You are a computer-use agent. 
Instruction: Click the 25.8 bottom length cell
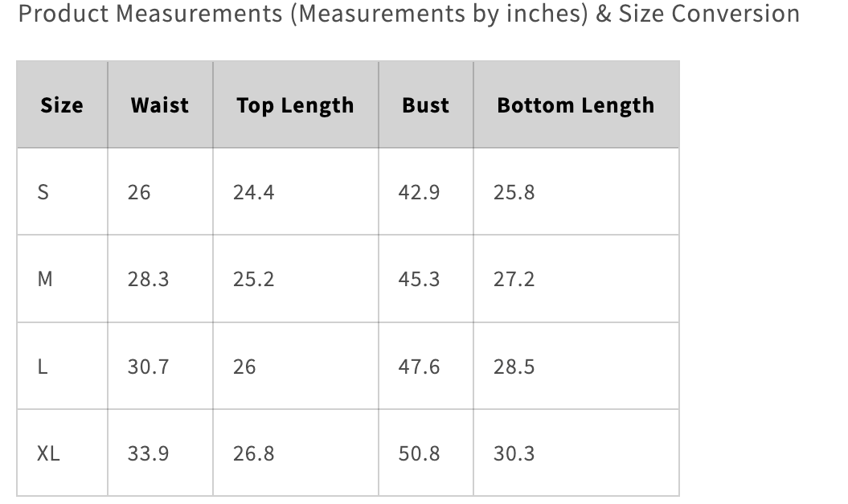(514, 192)
